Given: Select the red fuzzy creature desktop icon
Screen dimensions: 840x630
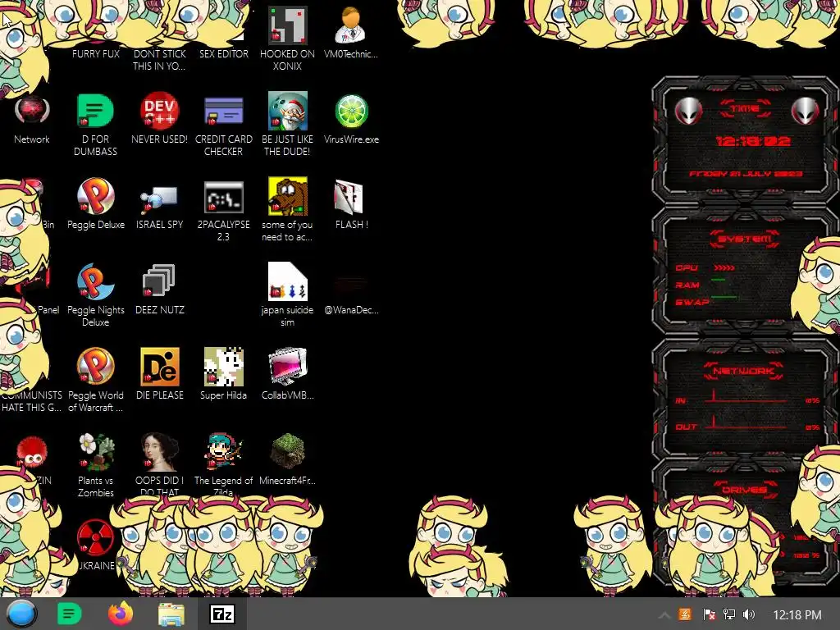Looking at the screenshot, I should pyautogui.click(x=32, y=452).
